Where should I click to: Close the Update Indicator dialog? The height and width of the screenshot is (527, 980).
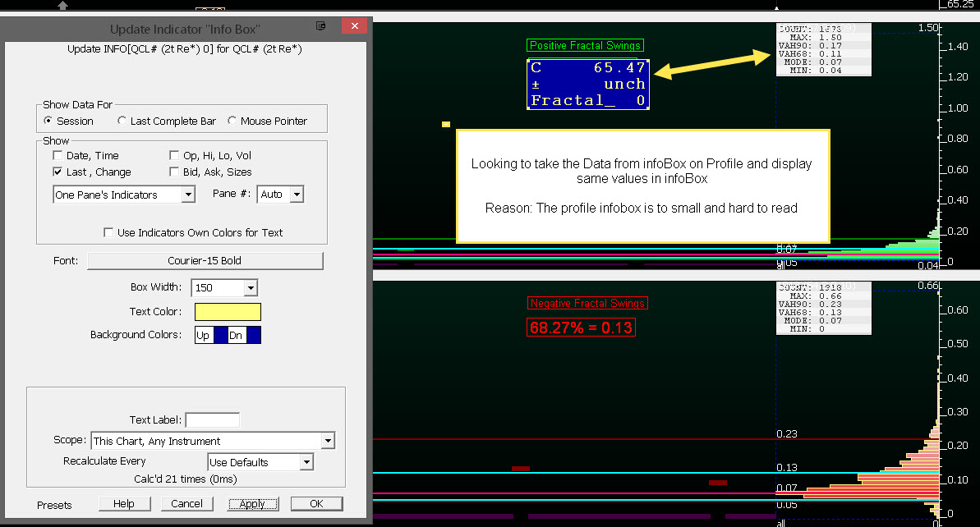pyautogui.click(x=354, y=26)
